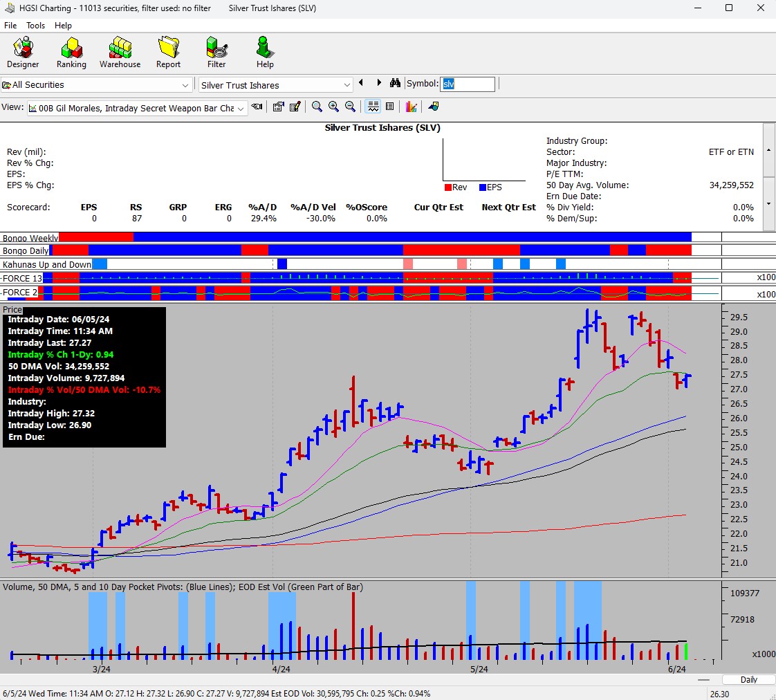Image resolution: width=776 pixels, height=700 pixels.
Task: Click the Intraday Volume 9,727,894 line
Action: coord(66,378)
